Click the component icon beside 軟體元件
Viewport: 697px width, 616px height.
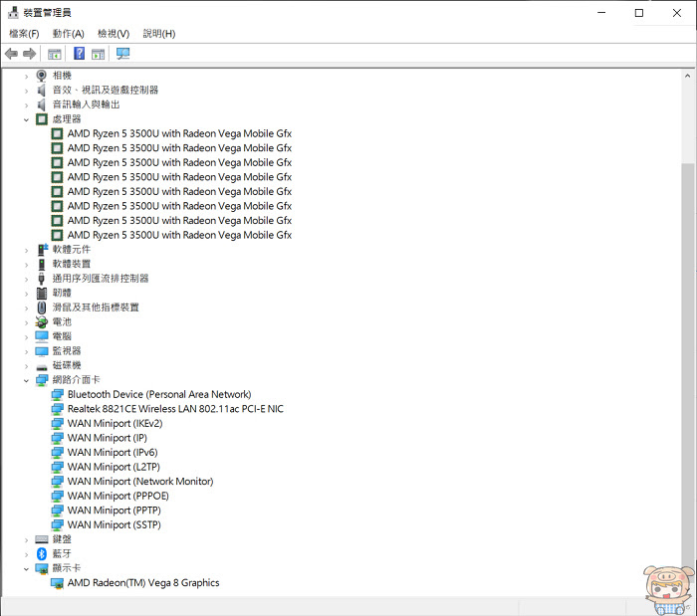(x=42, y=249)
